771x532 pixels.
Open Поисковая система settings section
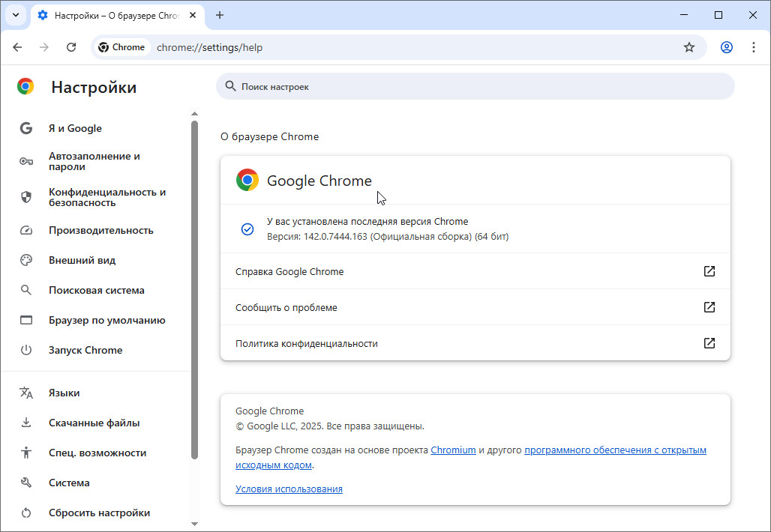(x=96, y=290)
